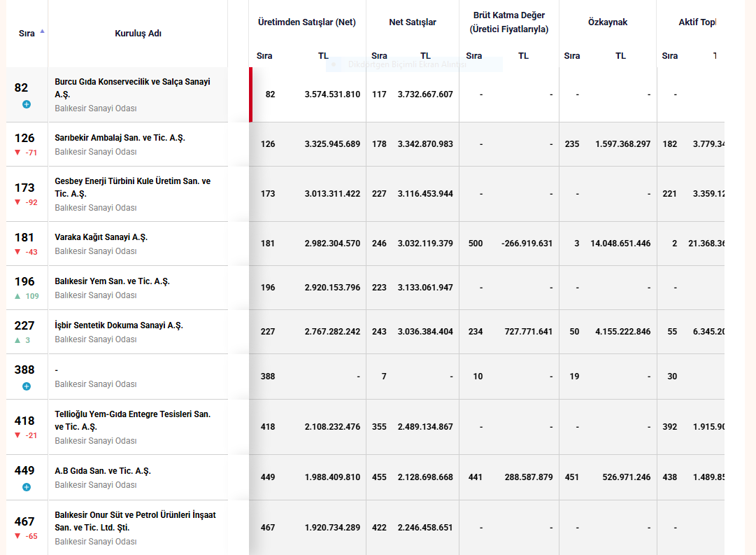Open A.B Gıda San. ve Tic. A.Ş.

pos(103,470)
